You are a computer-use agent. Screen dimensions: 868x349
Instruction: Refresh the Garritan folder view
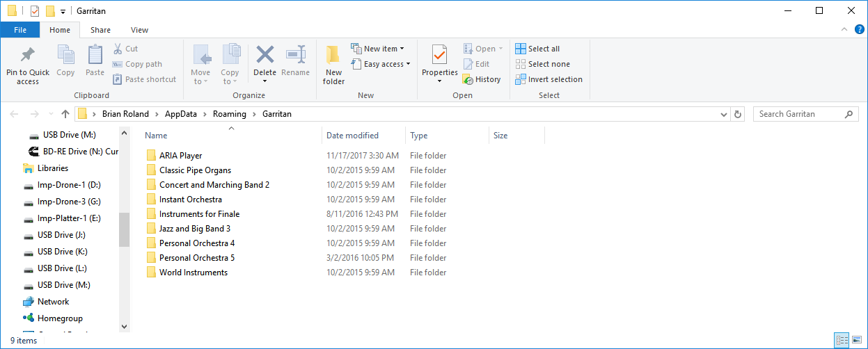[x=738, y=114]
